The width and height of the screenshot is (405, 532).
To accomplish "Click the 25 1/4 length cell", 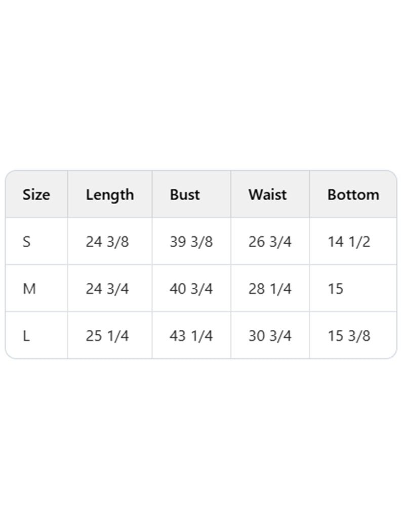I will point(107,335).
